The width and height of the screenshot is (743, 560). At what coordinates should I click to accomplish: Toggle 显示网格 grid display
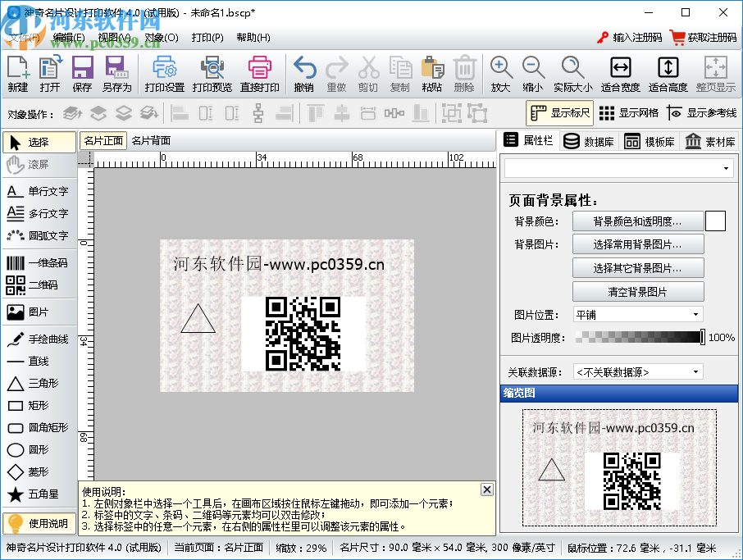tap(629, 113)
